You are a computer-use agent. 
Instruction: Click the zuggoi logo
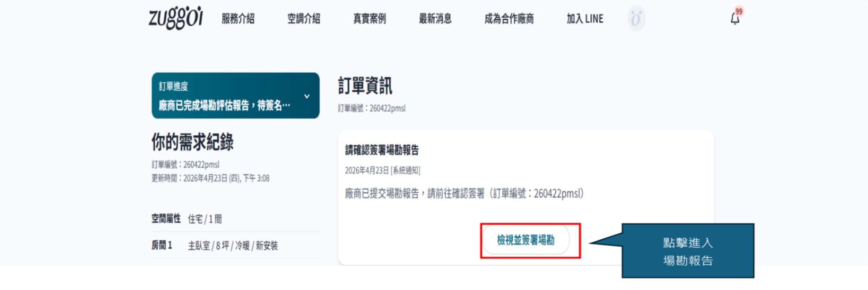[x=176, y=18]
